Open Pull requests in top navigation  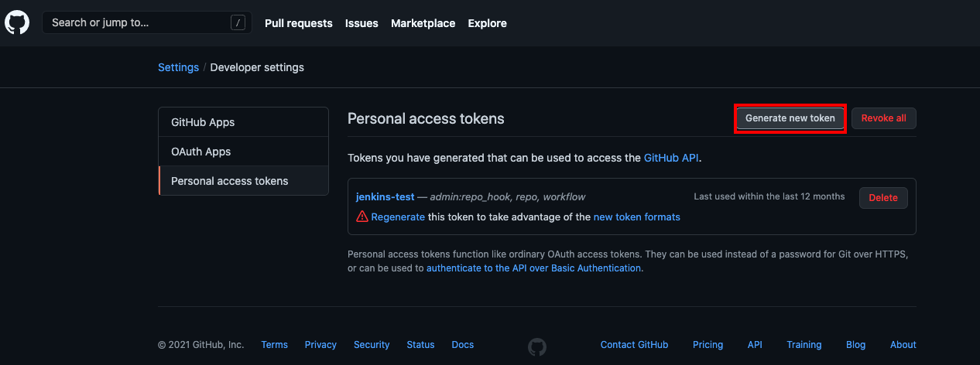coord(299,23)
